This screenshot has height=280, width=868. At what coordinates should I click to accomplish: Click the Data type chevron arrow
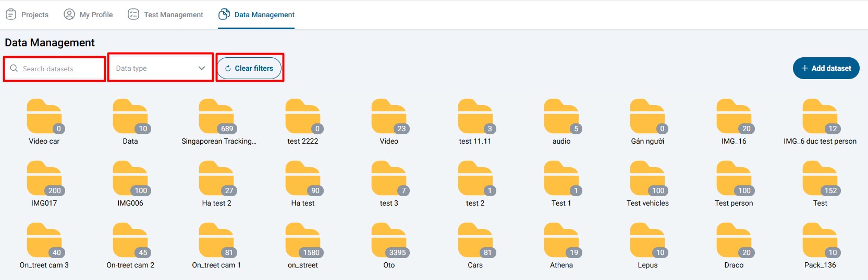click(202, 68)
